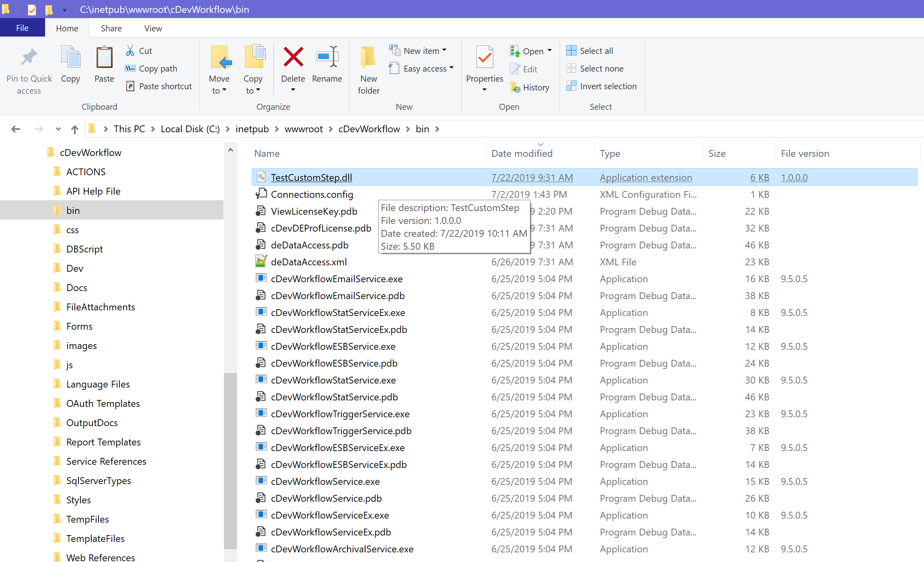Select file deDataAccess.xml
This screenshot has height=562, width=924.
308,262
